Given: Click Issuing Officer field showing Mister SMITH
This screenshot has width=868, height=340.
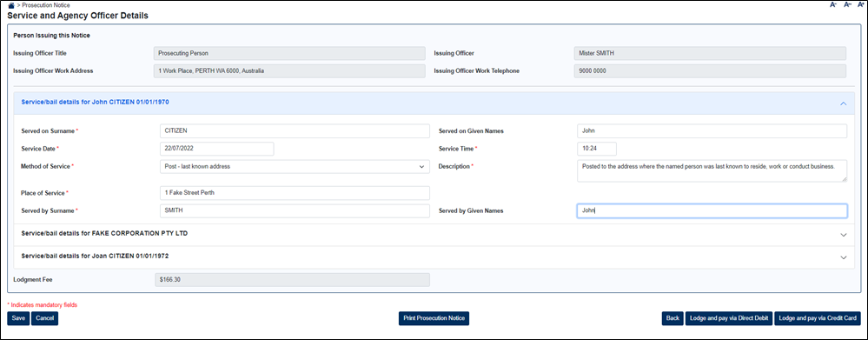Looking at the screenshot, I should click(710, 53).
